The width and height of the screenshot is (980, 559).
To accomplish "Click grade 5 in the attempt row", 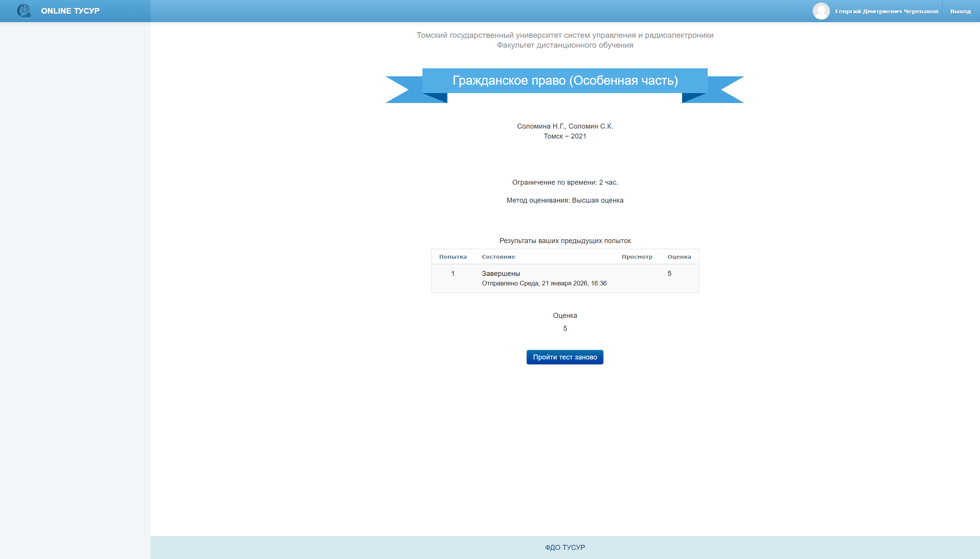I will 669,273.
